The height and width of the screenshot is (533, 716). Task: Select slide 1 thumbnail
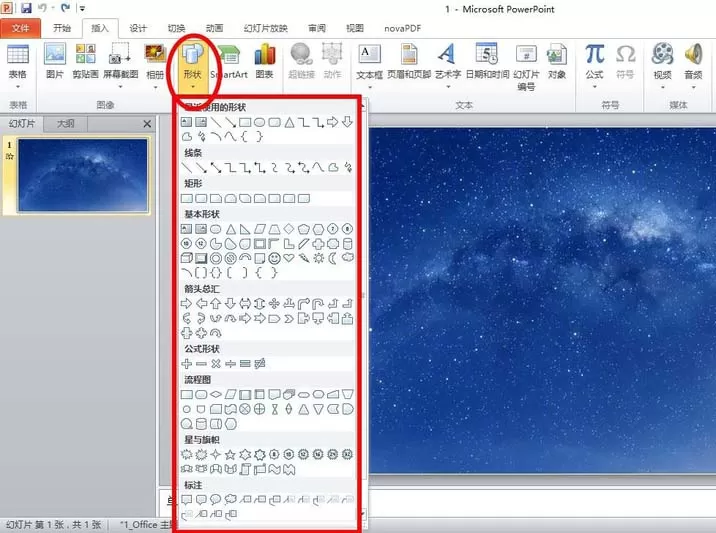[x=83, y=175]
